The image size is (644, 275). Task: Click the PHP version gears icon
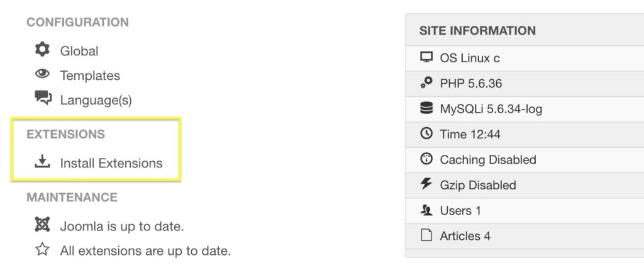426,83
